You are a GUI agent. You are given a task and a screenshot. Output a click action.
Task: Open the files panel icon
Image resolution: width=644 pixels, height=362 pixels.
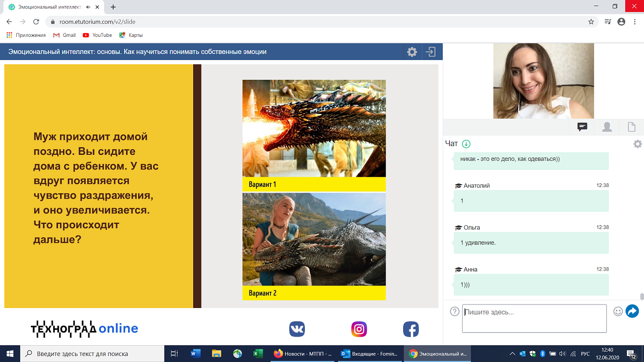(632, 127)
